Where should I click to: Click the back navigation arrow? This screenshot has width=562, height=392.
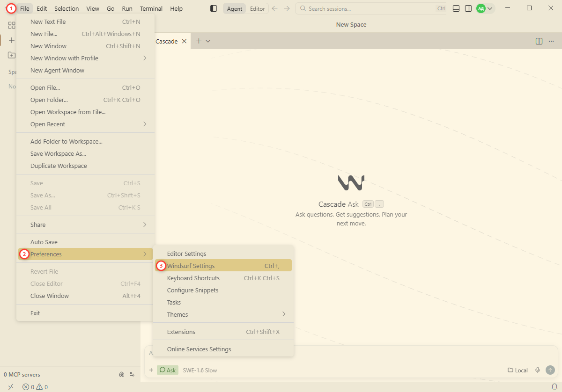click(275, 8)
